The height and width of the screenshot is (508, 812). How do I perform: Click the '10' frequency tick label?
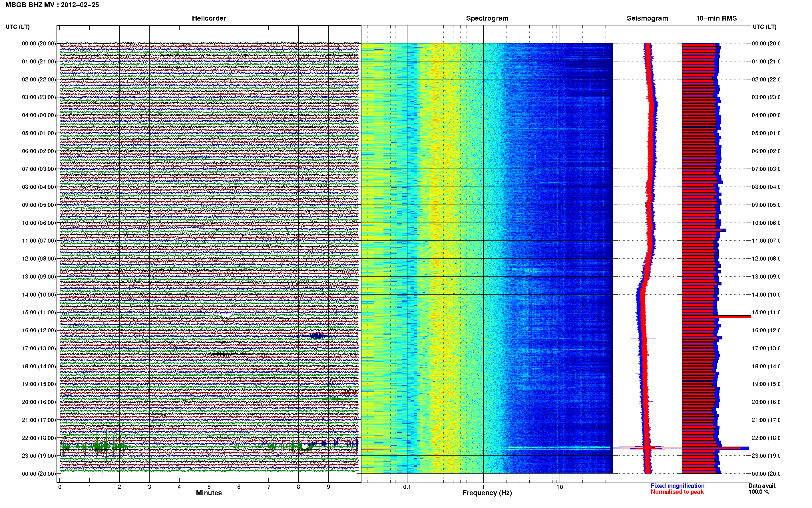pos(560,487)
